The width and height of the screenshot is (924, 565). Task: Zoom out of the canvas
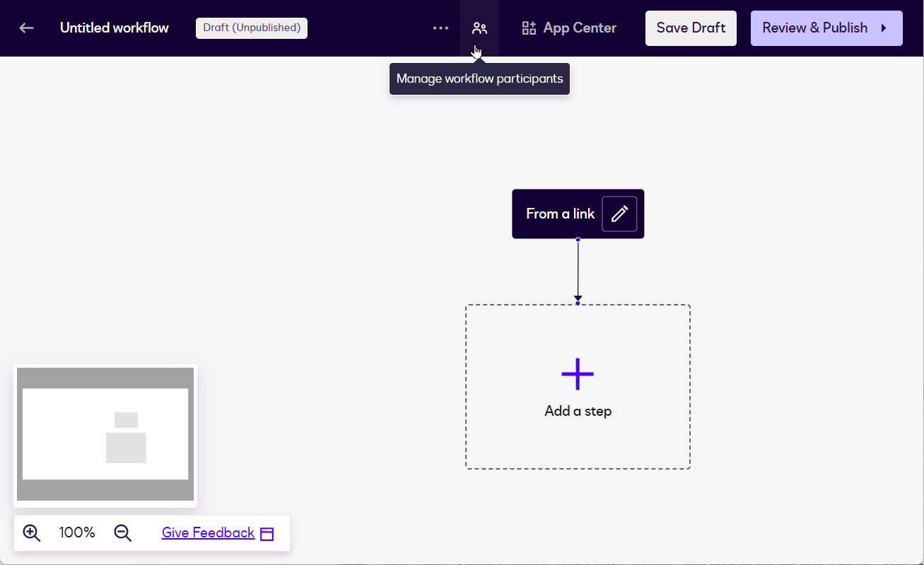pos(122,532)
